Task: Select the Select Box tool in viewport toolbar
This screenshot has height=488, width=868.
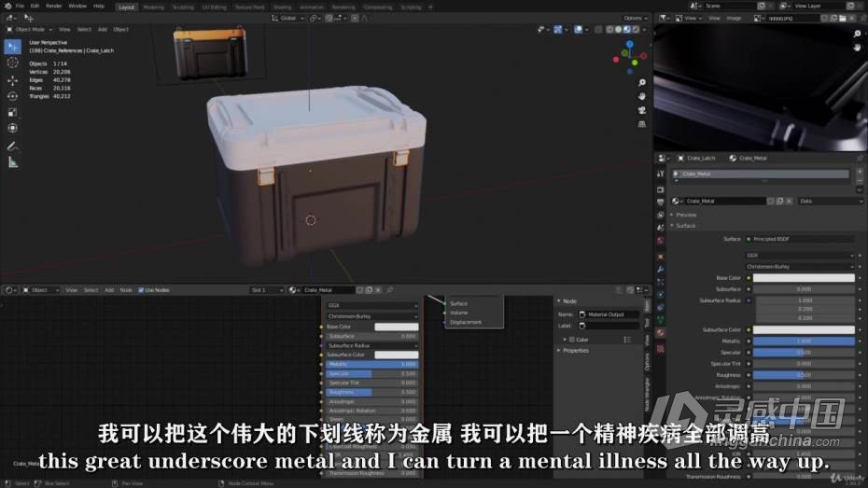Action: tap(13, 47)
